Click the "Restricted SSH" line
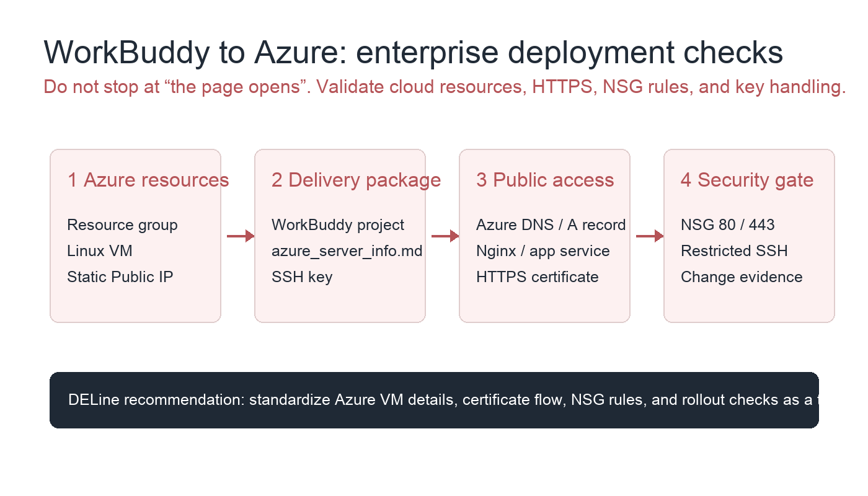This screenshot has height=496, width=868. point(734,251)
